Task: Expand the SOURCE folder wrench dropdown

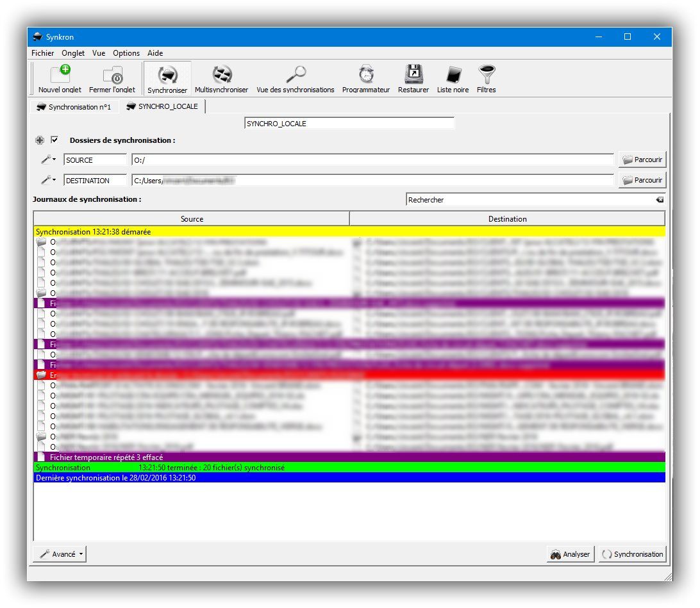Action: [48, 160]
